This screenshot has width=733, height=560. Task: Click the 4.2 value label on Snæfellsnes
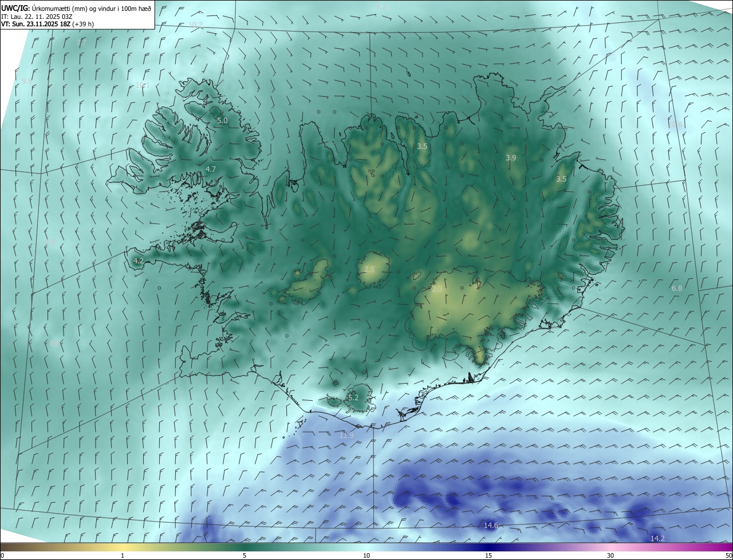pos(138,261)
